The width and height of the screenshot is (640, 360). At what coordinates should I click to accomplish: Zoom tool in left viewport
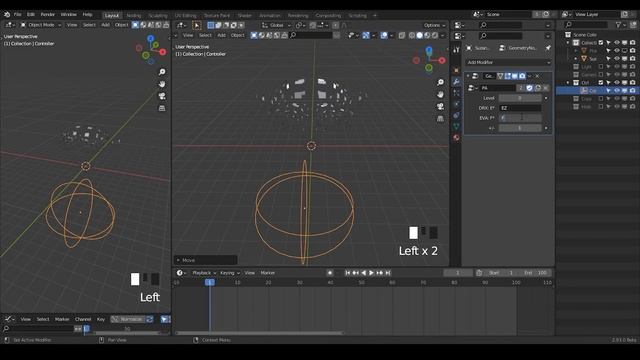click(x=162, y=72)
